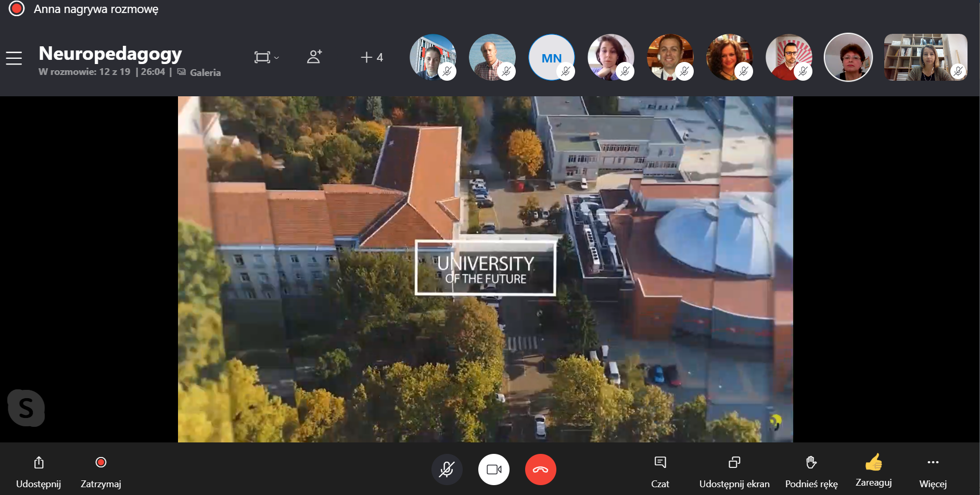The height and width of the screenshot is (495, 980).
Task: Click the red recording indicator icon
Action: pyautogui.click(x=17, y=9)
